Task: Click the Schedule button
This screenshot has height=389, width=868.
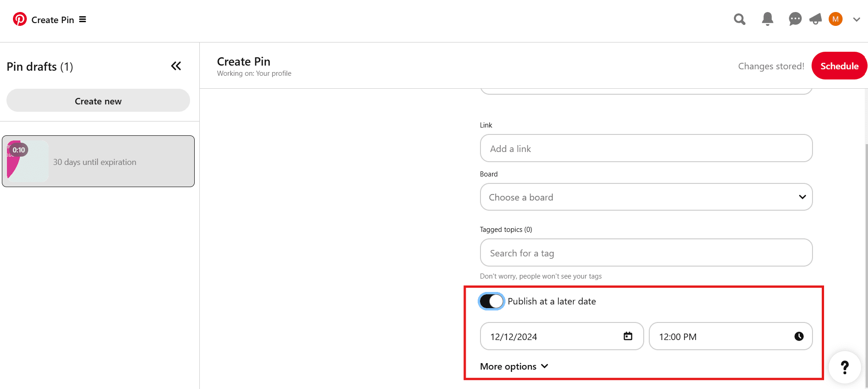Action: pyautogui.click(x=839, y=66)
